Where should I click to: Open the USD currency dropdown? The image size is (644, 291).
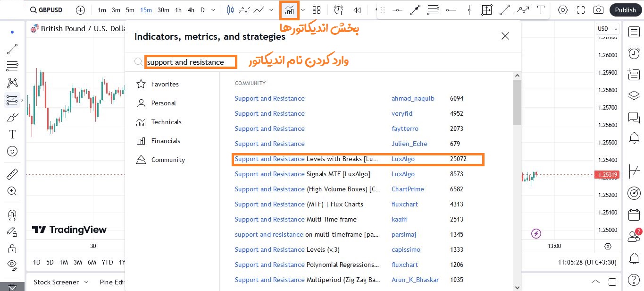click(607, 29)
